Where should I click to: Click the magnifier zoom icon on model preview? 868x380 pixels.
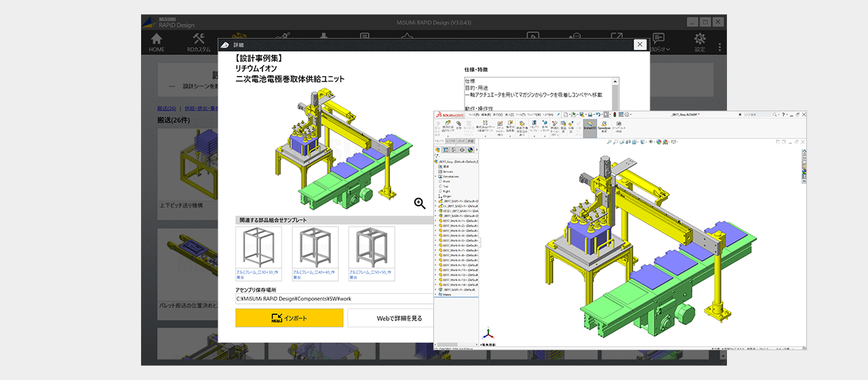(x=420, y=203)
